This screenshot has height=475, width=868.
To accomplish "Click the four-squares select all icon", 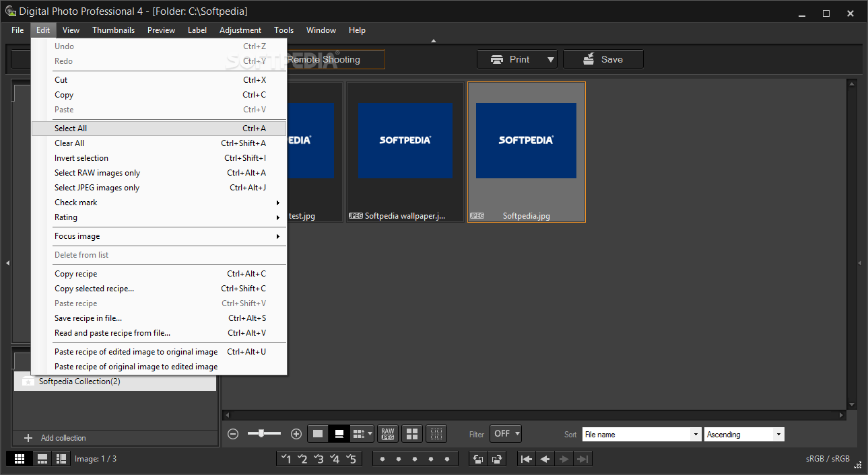I will 412,434.
